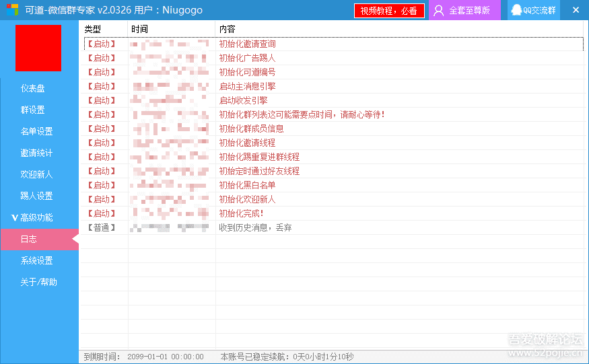Select the 初始化群成员信息 log row
Viewport: 589px width, 364px height.
point(333,129)
